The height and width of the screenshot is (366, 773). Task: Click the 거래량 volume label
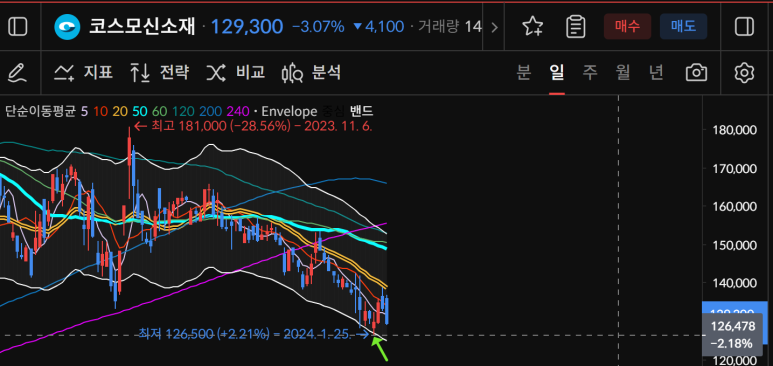[438, 27]
